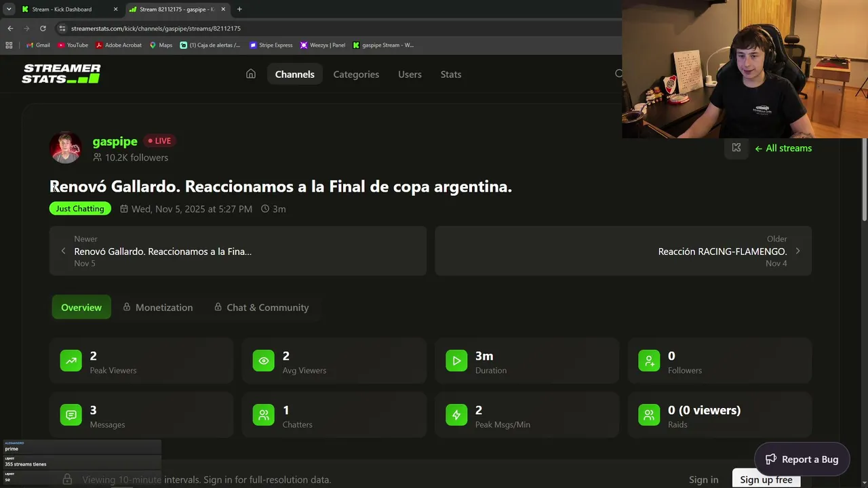Click the Just Chatting category badge
This screenshot has height=488, width=868.
pos(80,209)
